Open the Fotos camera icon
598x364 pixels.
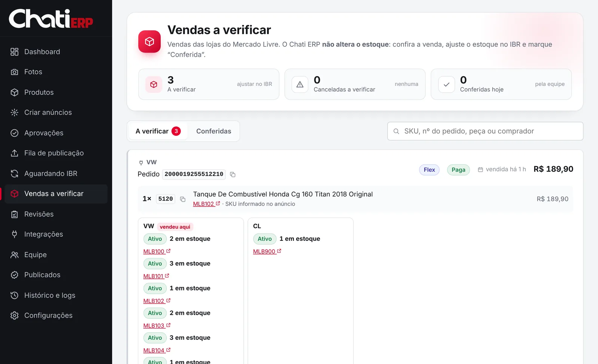pyautogui.click(x=15, y=72)
